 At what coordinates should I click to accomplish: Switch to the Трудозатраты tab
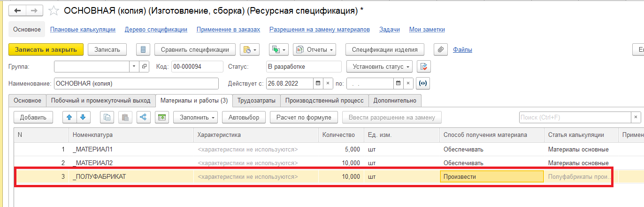coord(256,100)
